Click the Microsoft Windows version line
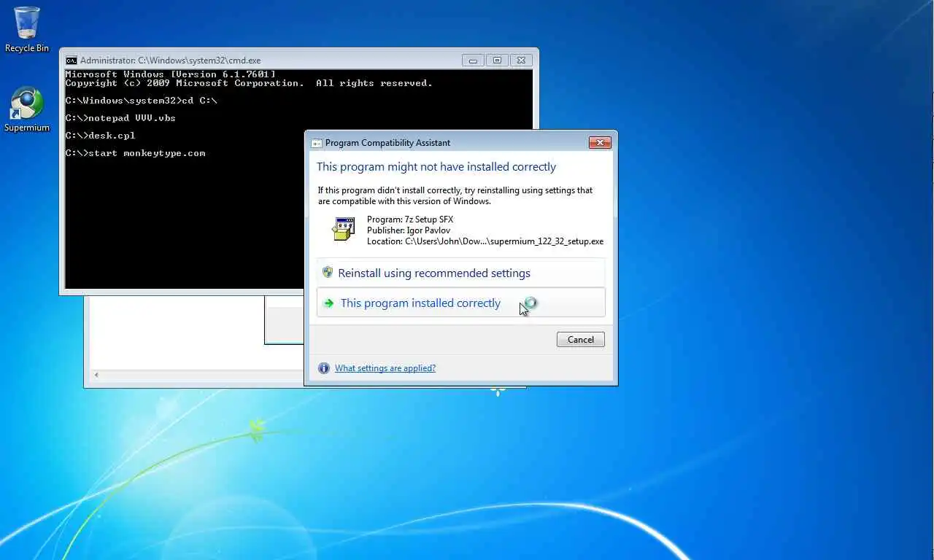Viewport: 934px width, 560px height. point(170,74)
